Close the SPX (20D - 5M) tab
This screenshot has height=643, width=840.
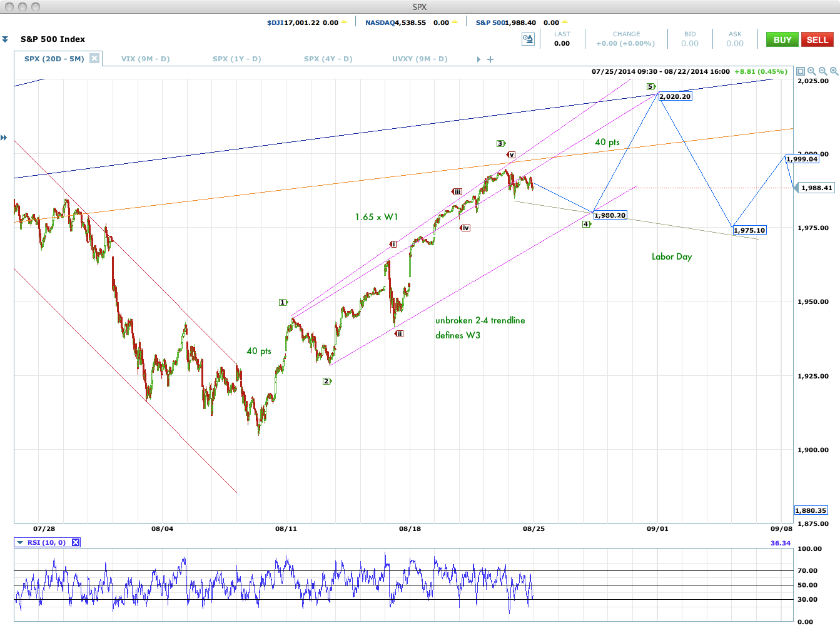click(x=94, y=58)
